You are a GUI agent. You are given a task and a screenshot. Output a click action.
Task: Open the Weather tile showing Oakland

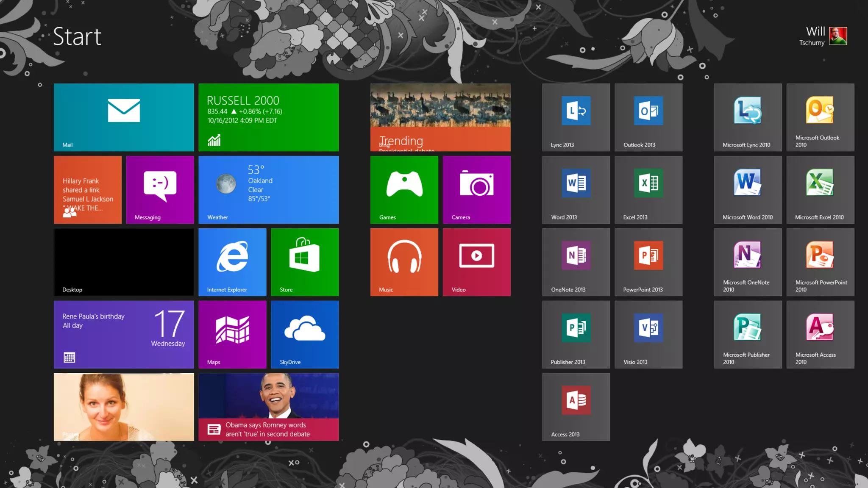268,189
